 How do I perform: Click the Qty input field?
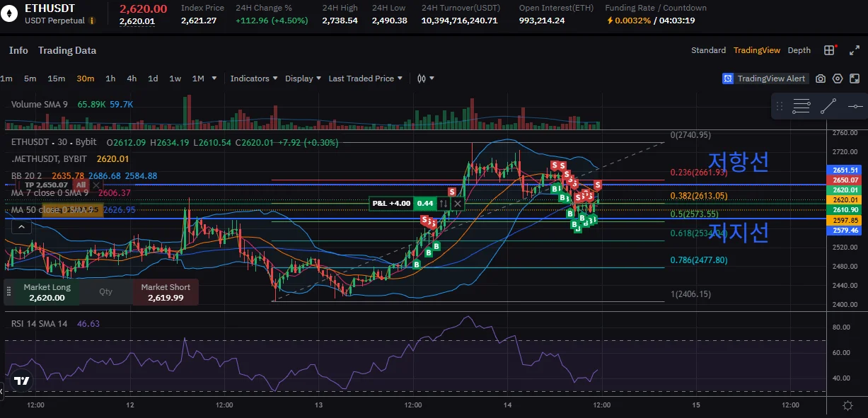tap(105, 291)
